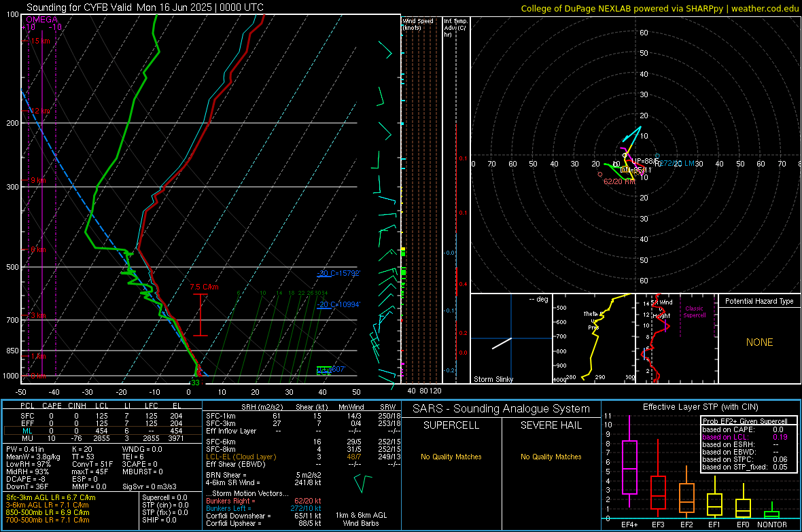Open the weather.cod.edu NEXLAB credit text
The width and height of the screenshot is (802, 532).
[659, 8]
